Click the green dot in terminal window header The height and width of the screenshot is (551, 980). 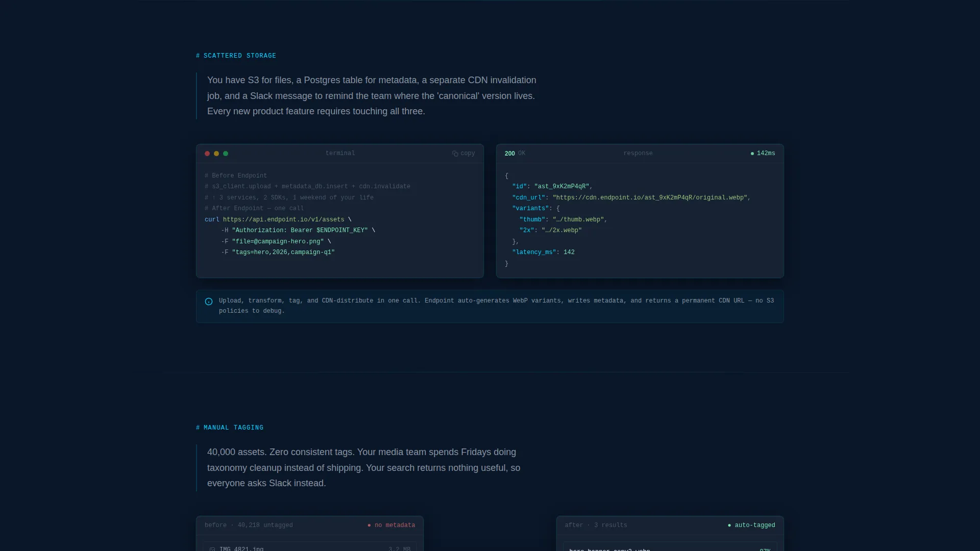226,154
